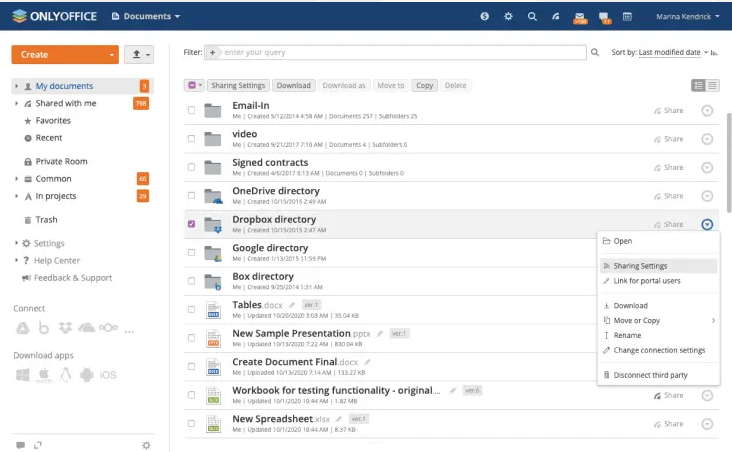732x452 pixels.
Task: Check the Box directory checkbox
Action: 191,281
